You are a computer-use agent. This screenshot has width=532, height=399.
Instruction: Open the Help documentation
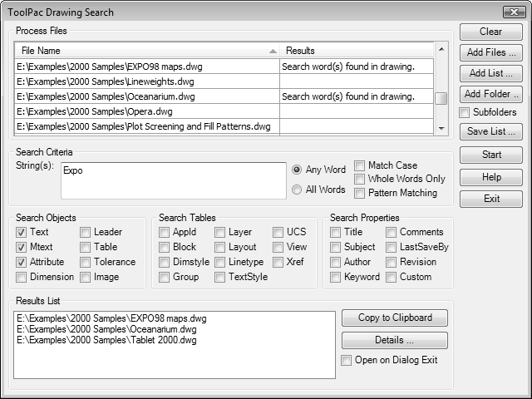(491, 177)
